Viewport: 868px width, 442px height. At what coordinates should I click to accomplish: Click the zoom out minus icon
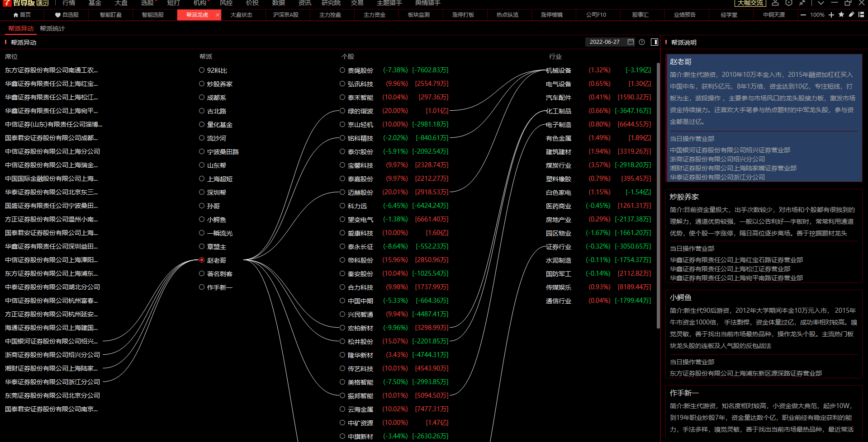tap(803, 15)
